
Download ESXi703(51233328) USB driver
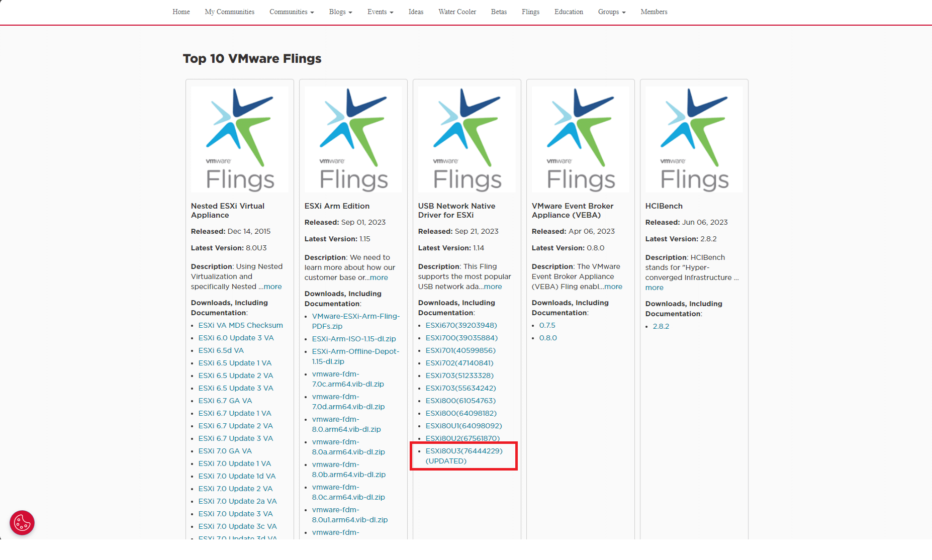tap(460, 376)
